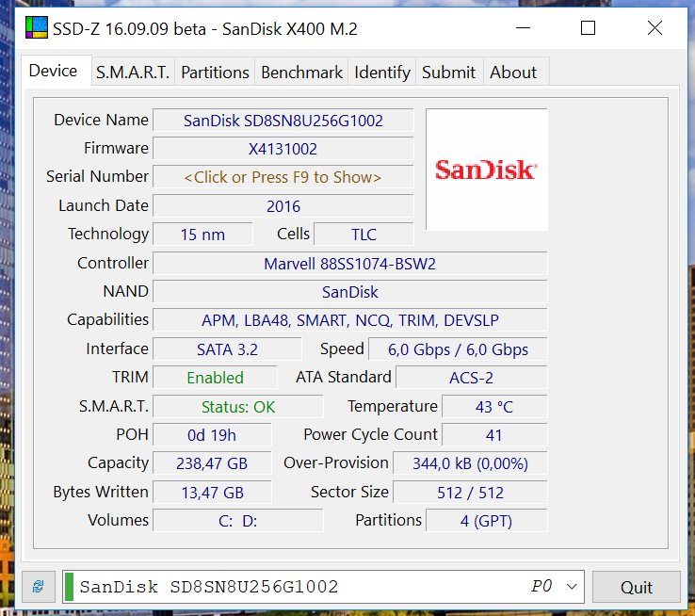Viewport: 695px width, 616px height.
Task: Minimize the SSD-Z window
Action: point(523,28)
